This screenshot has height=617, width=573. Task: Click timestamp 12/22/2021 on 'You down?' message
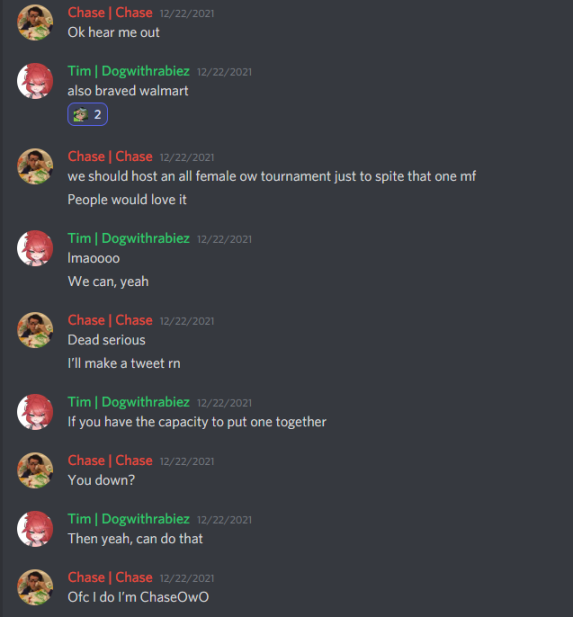pos(187,461)
